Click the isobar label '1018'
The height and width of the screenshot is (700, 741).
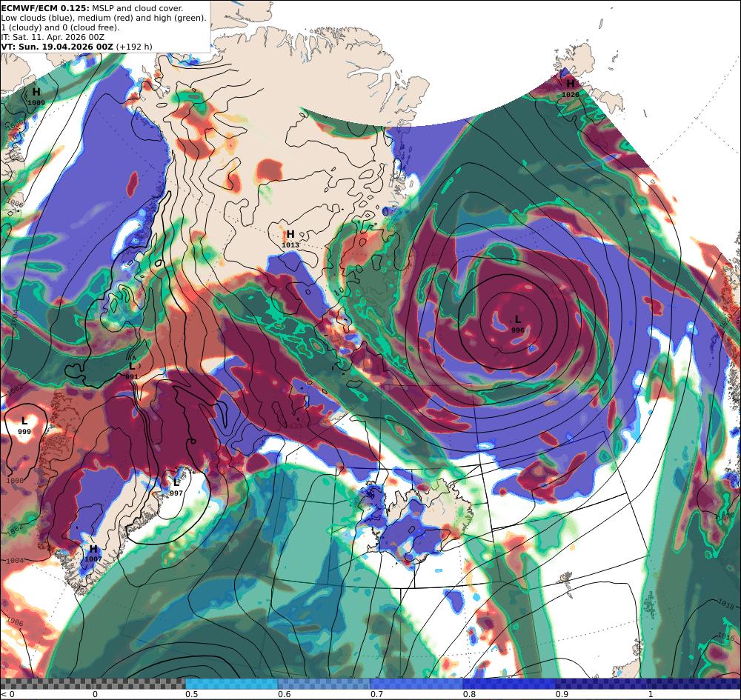pyautogui.click(x=725, y=603)
